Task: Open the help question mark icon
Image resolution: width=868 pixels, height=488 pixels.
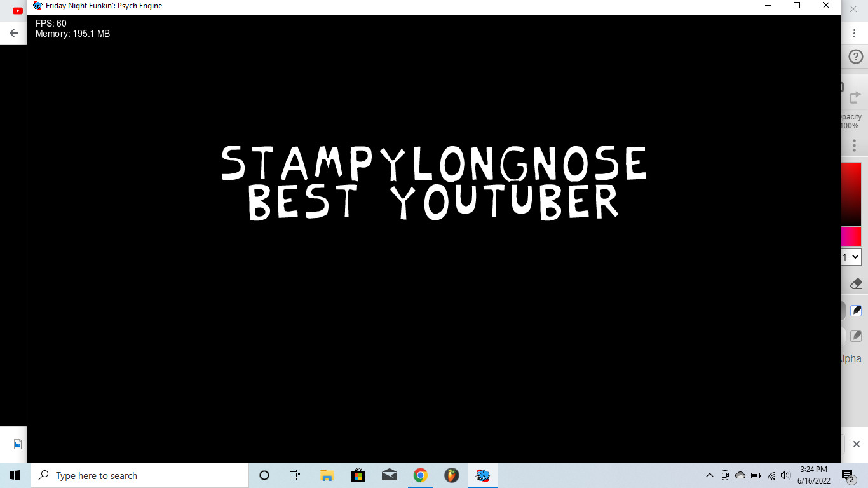Action: coord(855,57)
